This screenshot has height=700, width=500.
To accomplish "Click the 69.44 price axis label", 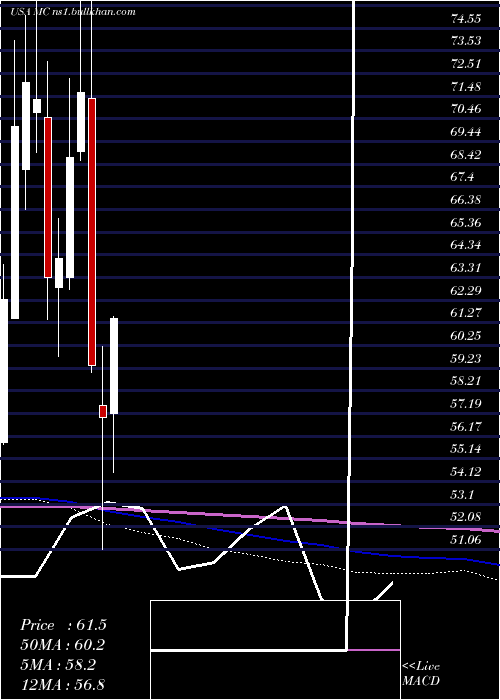I will 466,132.
